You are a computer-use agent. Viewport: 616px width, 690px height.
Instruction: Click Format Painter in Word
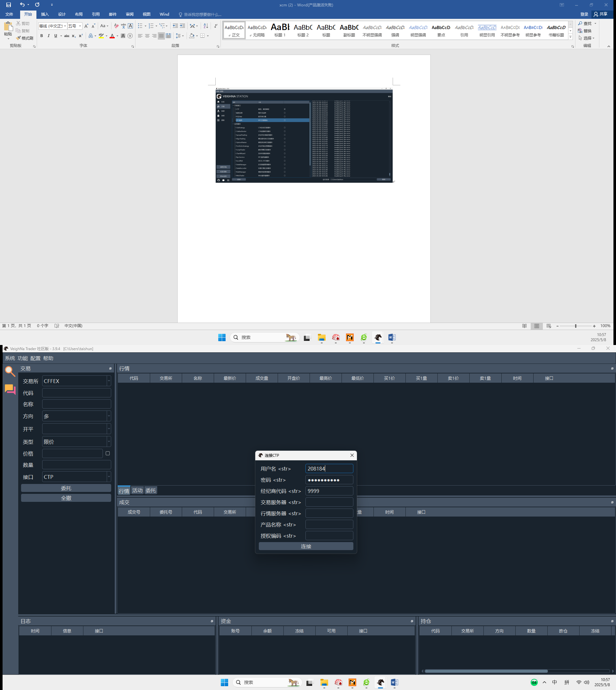coord(25,38)
